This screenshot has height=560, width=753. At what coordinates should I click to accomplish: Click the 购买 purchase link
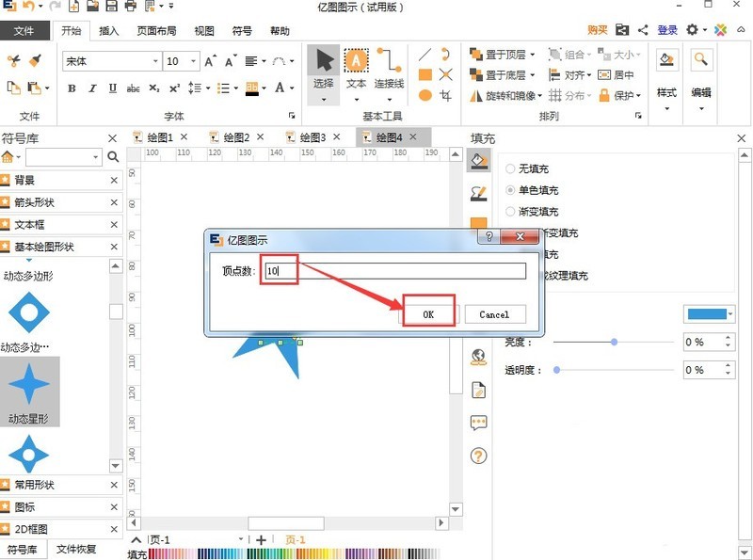tap(598, 30)
